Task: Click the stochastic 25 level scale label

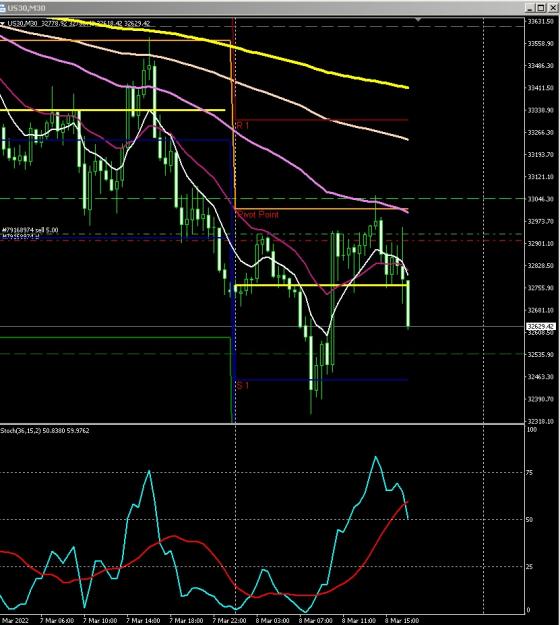Action: point(529,567)
